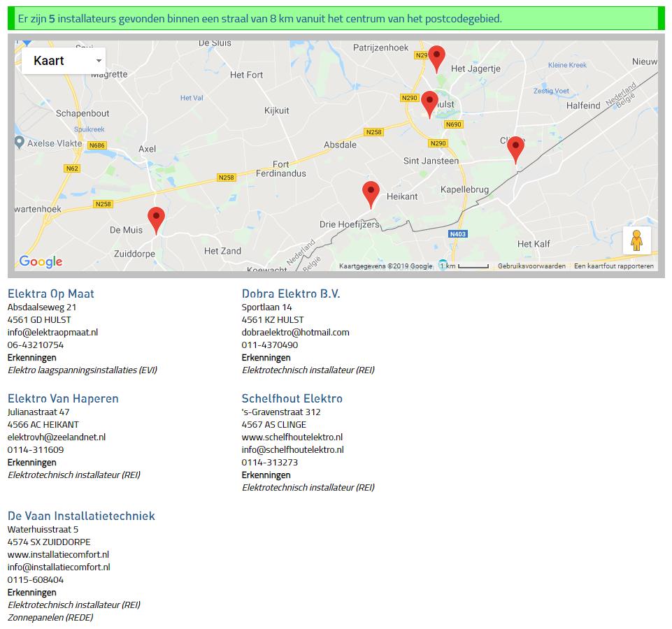Select the Street View pegman icon
Screen dimensions: 672x629
click(637, 240)
